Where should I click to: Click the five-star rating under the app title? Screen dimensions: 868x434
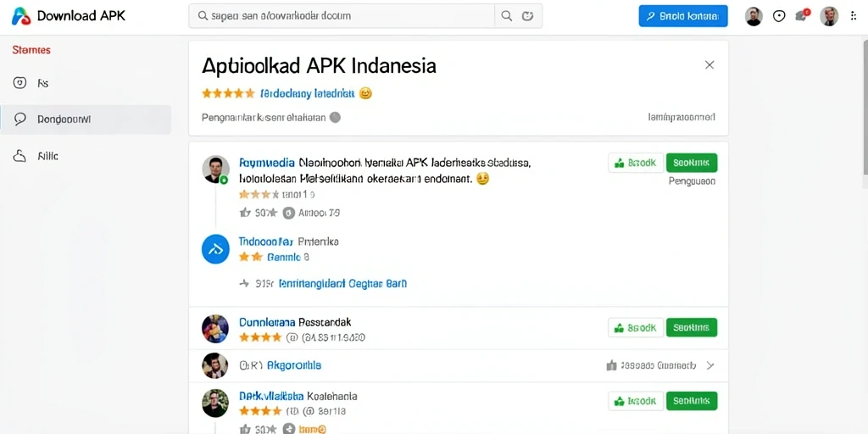[x=227, y=93]
